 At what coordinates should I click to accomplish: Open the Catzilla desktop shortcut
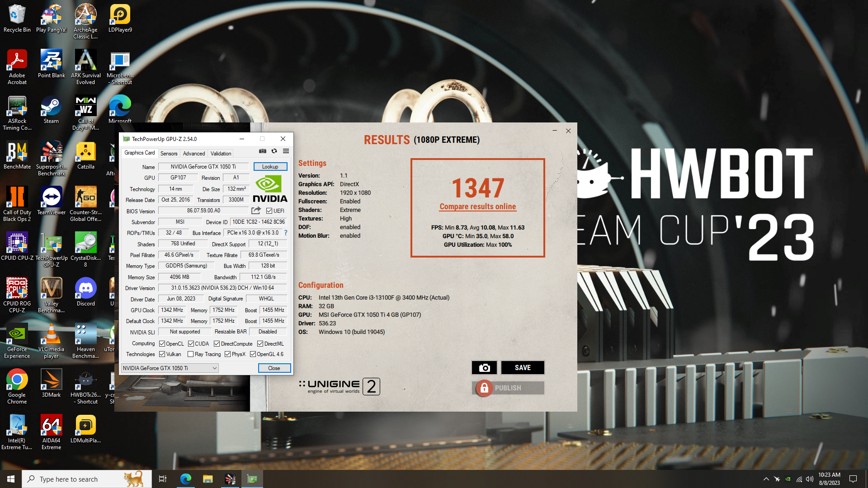[86, 155]
